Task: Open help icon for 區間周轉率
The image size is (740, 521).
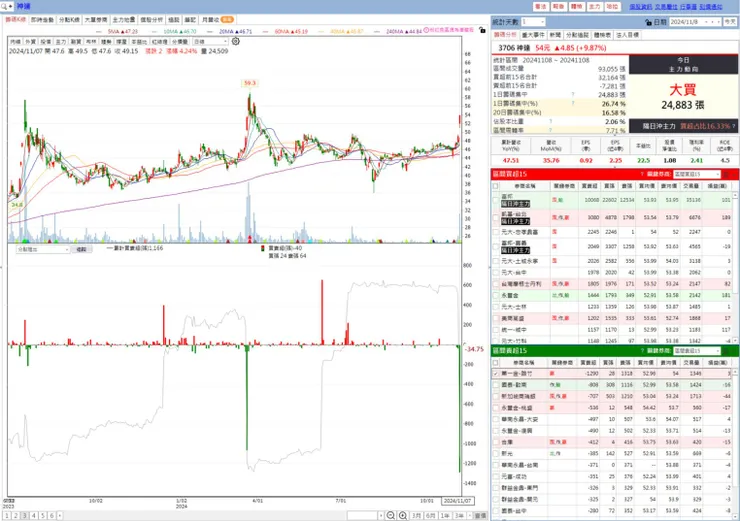Action: pos(550,130)
